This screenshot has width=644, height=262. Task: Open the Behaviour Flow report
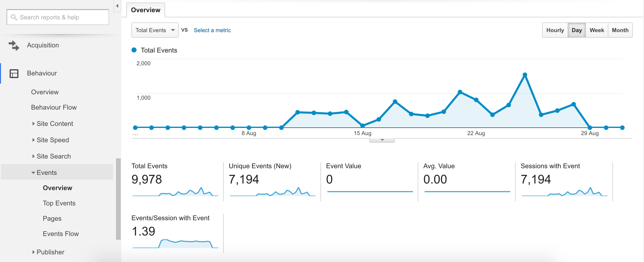(54, 107)
